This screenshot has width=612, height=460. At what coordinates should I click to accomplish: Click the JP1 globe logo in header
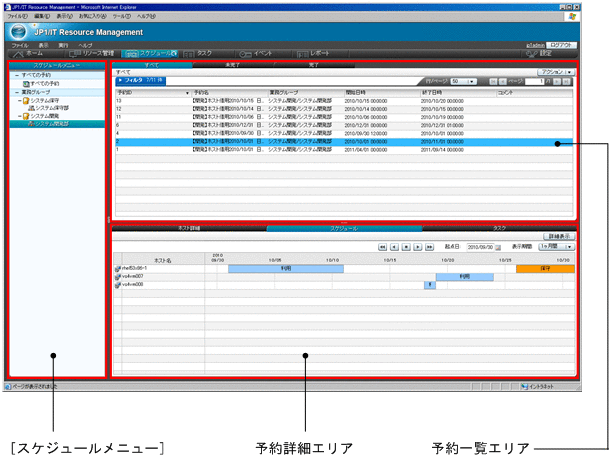pos(18,32)
